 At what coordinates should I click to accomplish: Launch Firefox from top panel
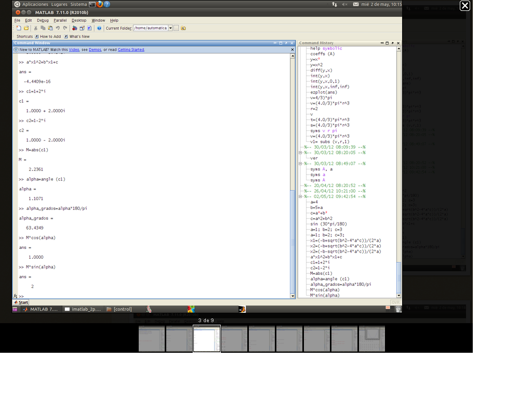tap(99, 4)
